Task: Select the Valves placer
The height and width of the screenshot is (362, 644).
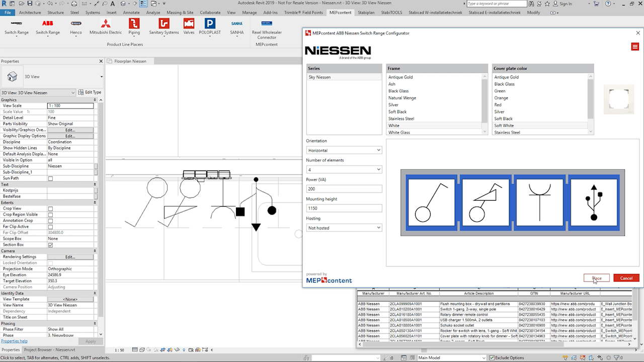Action: tap(189, 27)
